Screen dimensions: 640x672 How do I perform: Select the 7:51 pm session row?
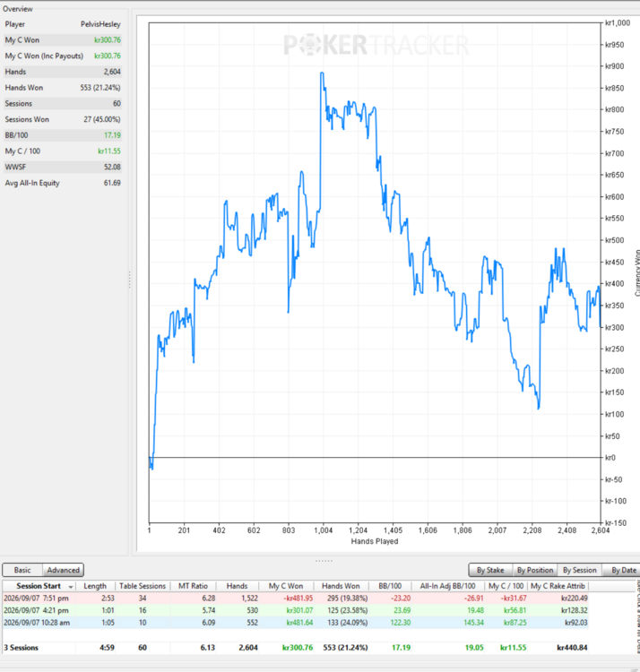(296, 598)
